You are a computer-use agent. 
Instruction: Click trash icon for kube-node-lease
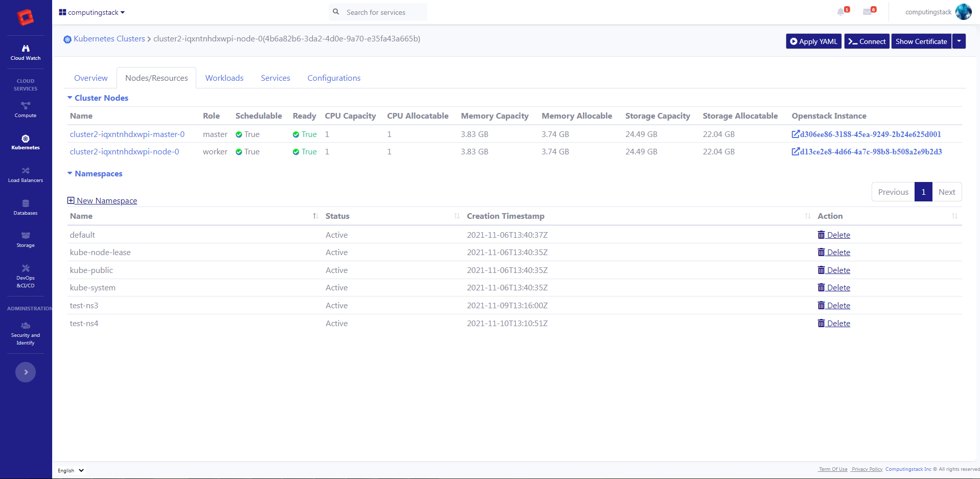click(821, 252)
